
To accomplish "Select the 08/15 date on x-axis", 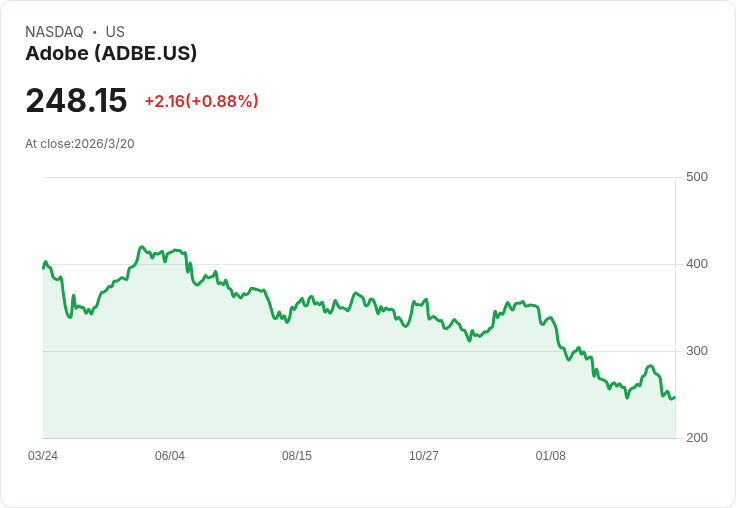I will click(x=297, y=456).
